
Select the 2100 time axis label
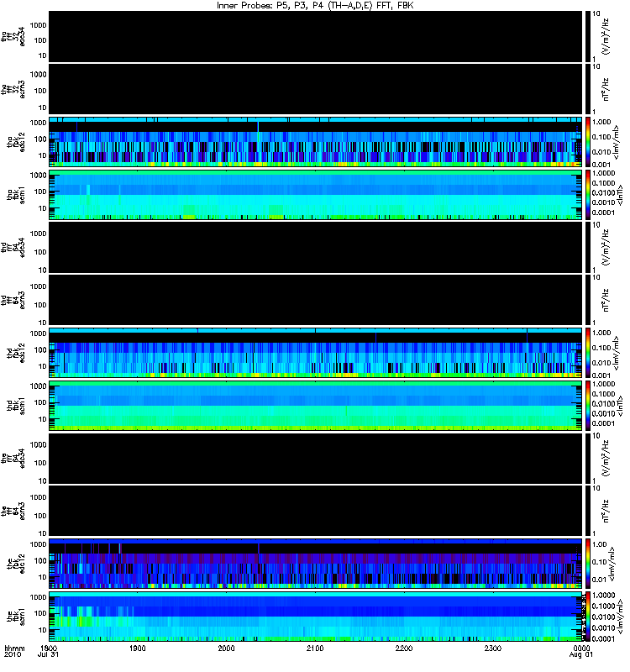click(315, 648)
